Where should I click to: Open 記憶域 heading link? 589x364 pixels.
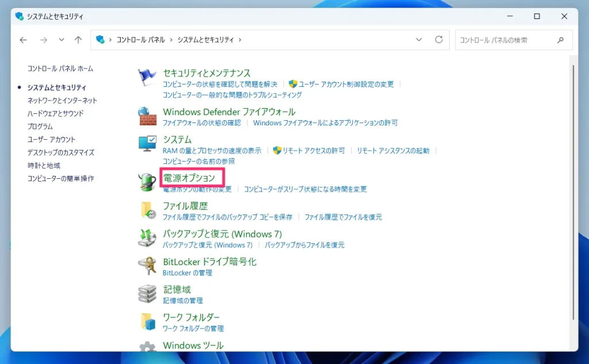click(177, 290)
